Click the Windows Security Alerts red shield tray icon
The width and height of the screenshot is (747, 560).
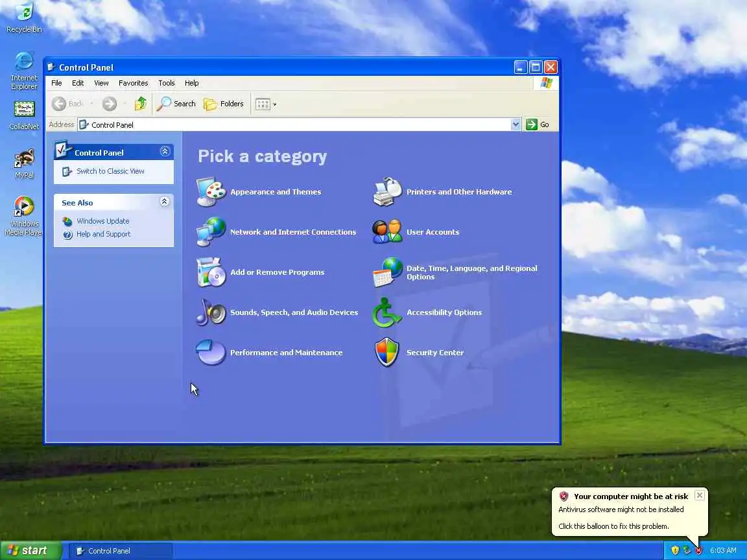[698, 550]
